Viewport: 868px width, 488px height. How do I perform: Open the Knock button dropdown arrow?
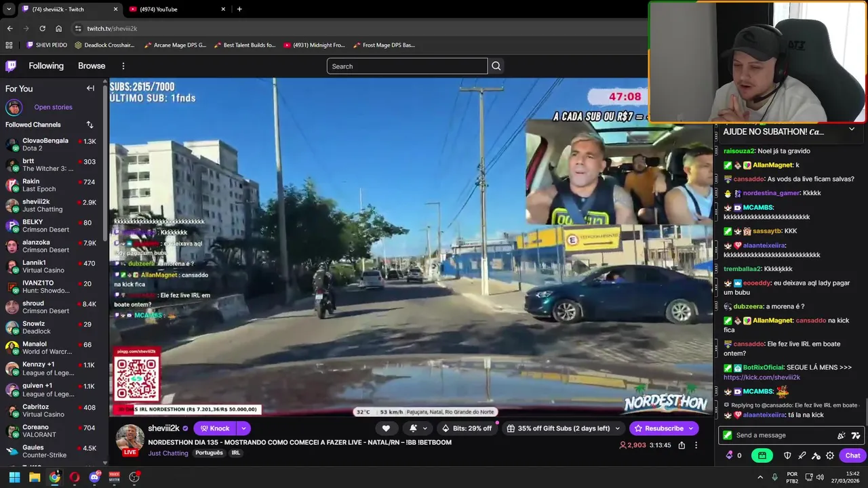(243, 428)
